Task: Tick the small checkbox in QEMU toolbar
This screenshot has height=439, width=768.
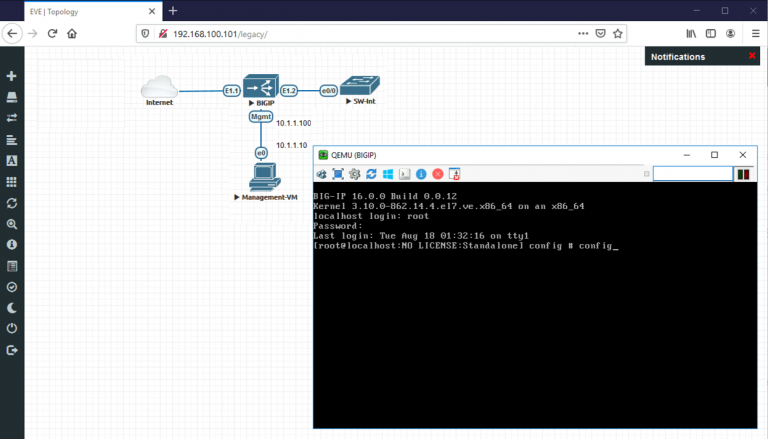Action: click(x=647, y=174)
